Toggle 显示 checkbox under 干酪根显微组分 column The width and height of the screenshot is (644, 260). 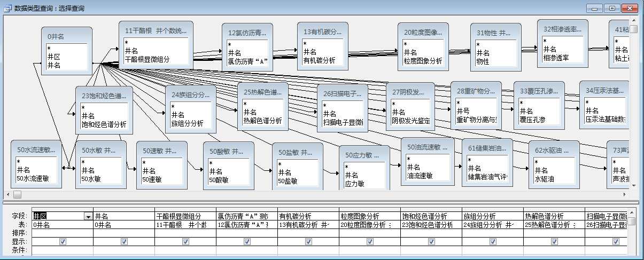(x=185, y=242)
